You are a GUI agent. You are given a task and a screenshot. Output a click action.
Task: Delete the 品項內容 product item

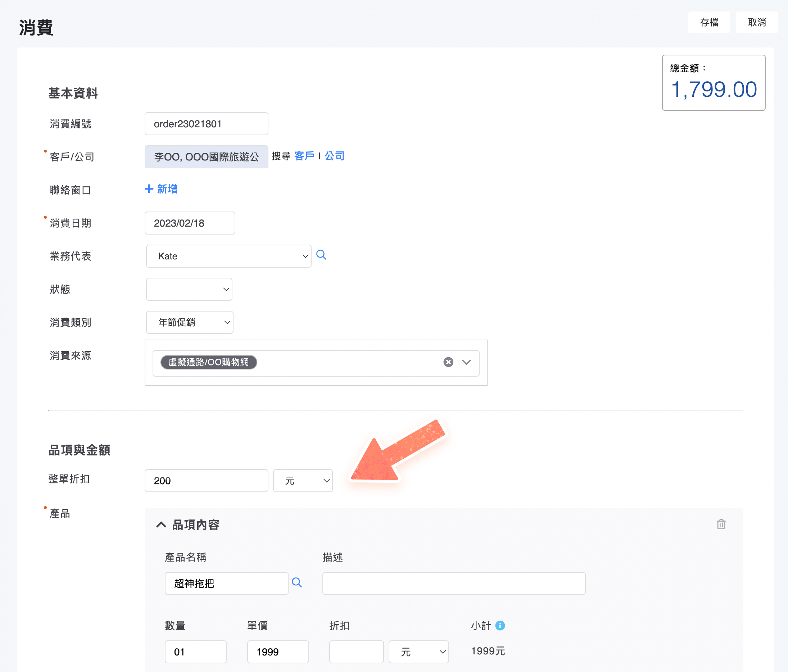point(721,524)
